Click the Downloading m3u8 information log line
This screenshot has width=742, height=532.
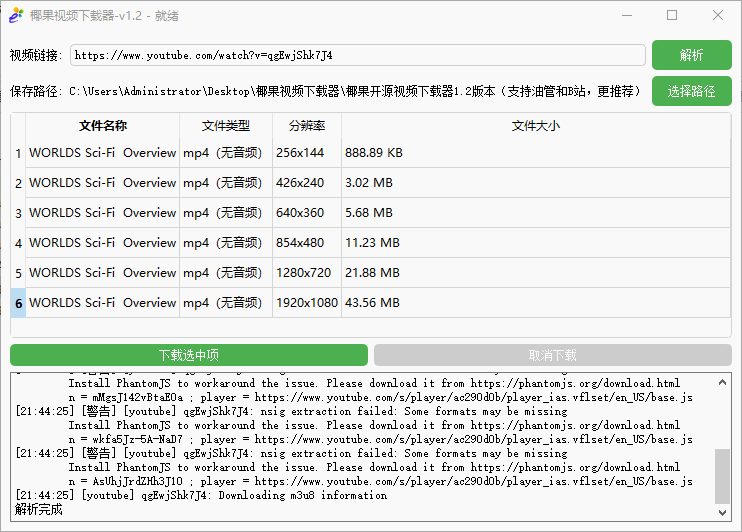[x=201, y=496]
